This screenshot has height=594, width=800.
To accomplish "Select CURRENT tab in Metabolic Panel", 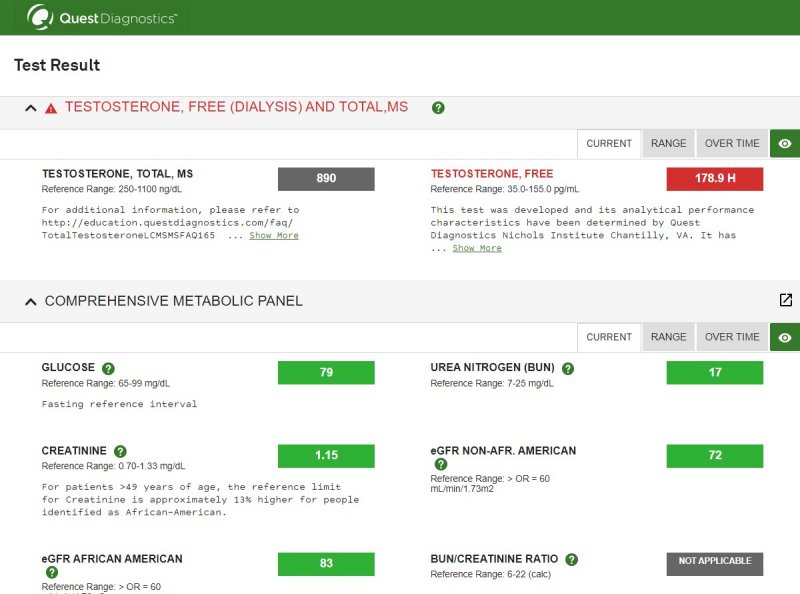I will (609, 337).
